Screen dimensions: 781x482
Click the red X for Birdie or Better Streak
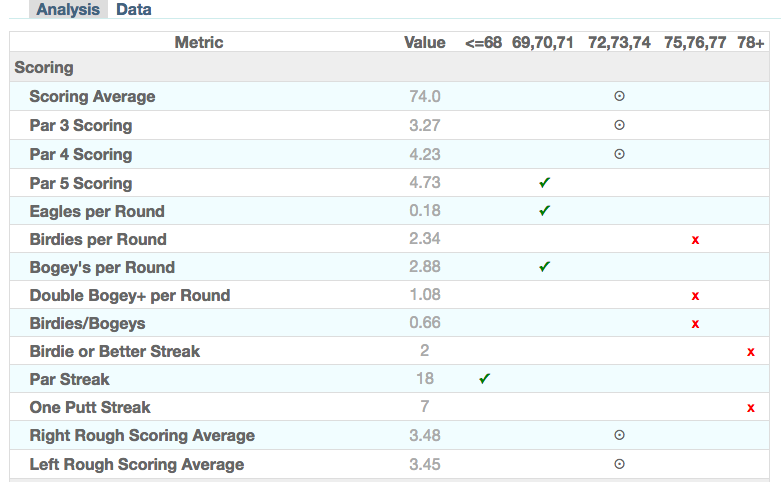coord(750,352)
